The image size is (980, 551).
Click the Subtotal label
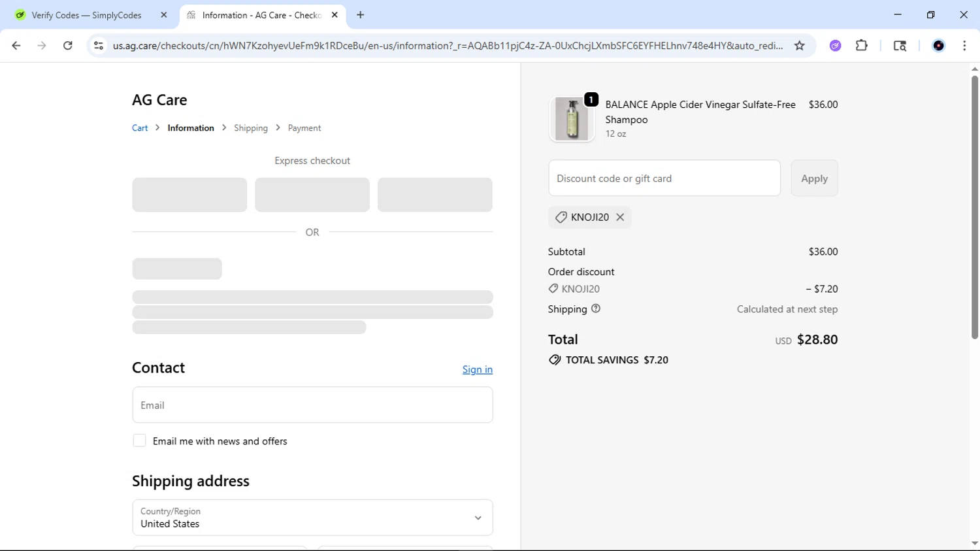[566, 252]
